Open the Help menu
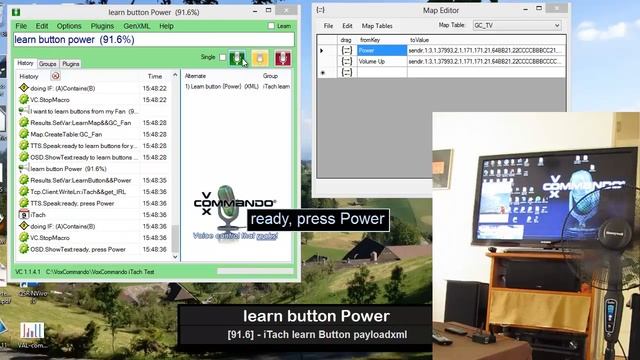The height and width of the screenshot is (360, 640). click(166, 26)
